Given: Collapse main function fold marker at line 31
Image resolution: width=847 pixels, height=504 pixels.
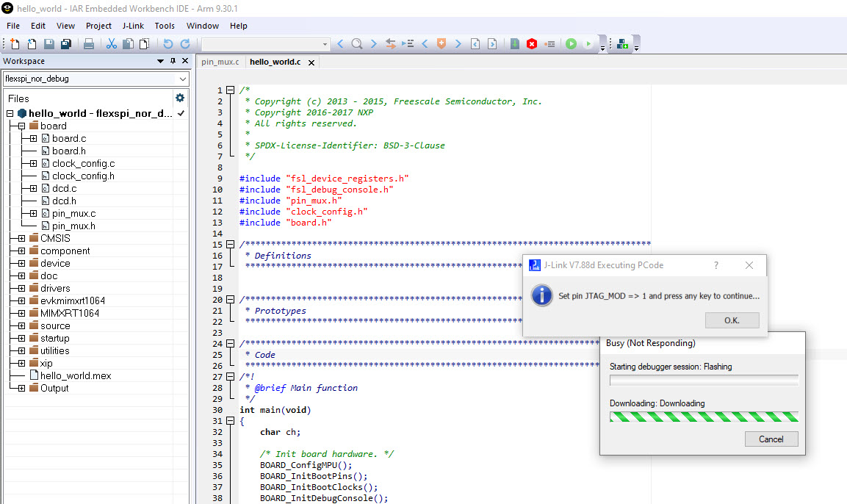Looking at the screenshot, I should 231,420.
